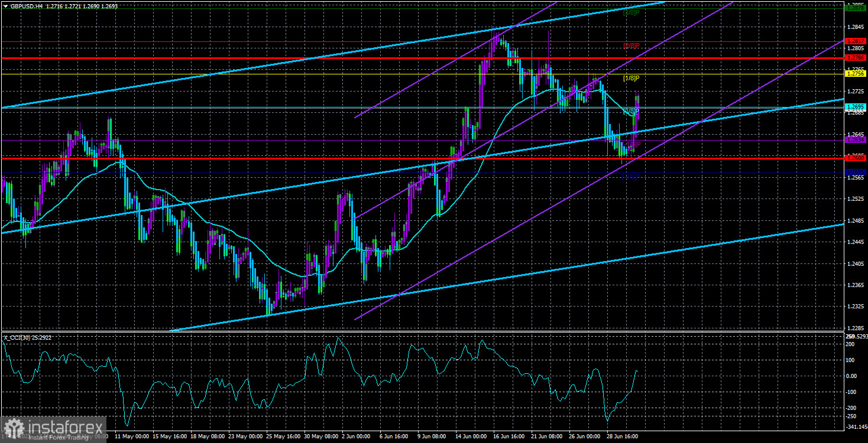Click the 1.2485 value on price axis
The height and width of the screenshot is (443, 868).
pos(856,220)
